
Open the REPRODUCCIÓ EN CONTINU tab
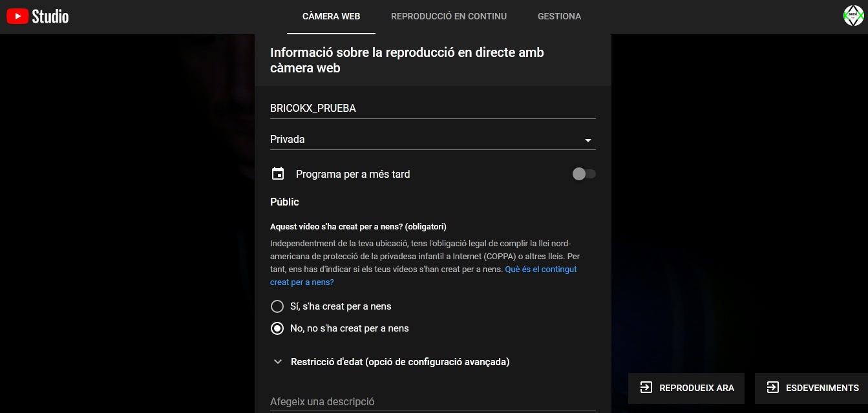coord(449,17)
